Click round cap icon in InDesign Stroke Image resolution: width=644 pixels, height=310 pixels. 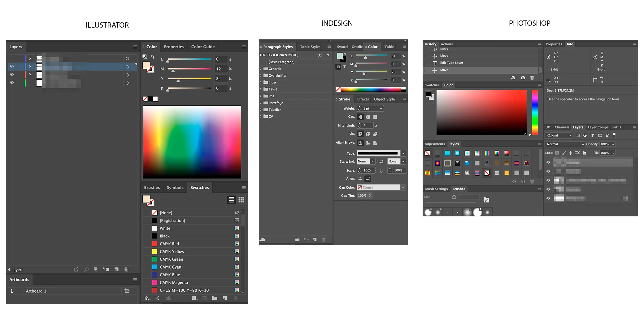click(368, 117)
